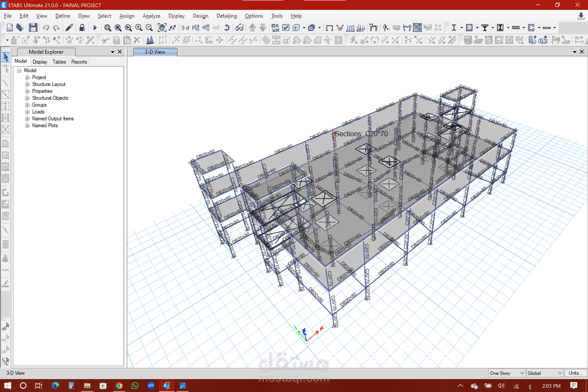The height and width of the screenshot is (392, 588).
Task: Open the steel I-section design dropdown arrow
Action: (x=461, y=28)
